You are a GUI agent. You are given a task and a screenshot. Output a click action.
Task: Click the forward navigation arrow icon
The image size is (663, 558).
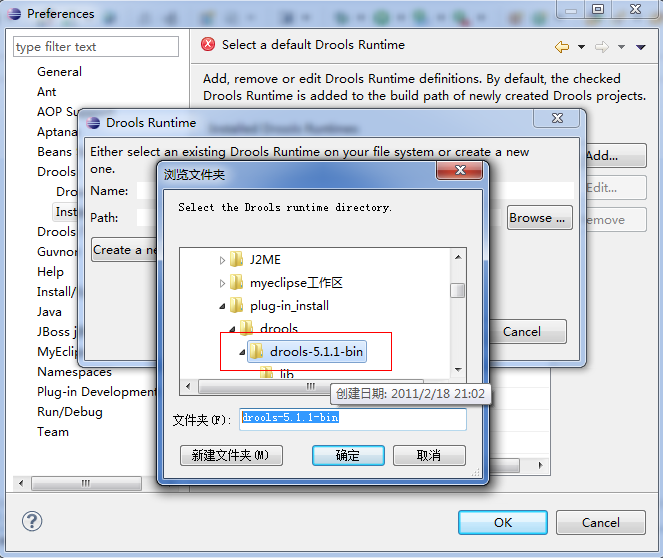point(601,46)
